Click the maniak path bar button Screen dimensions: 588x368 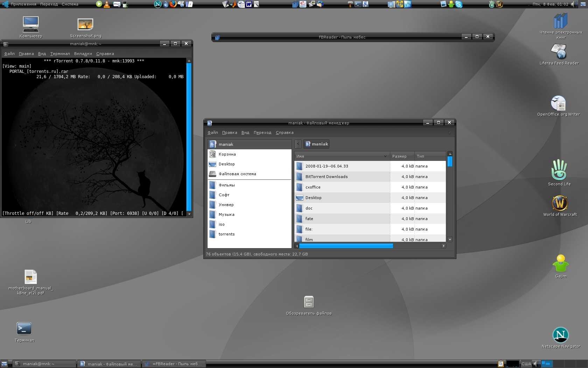[x=317, y=144]
